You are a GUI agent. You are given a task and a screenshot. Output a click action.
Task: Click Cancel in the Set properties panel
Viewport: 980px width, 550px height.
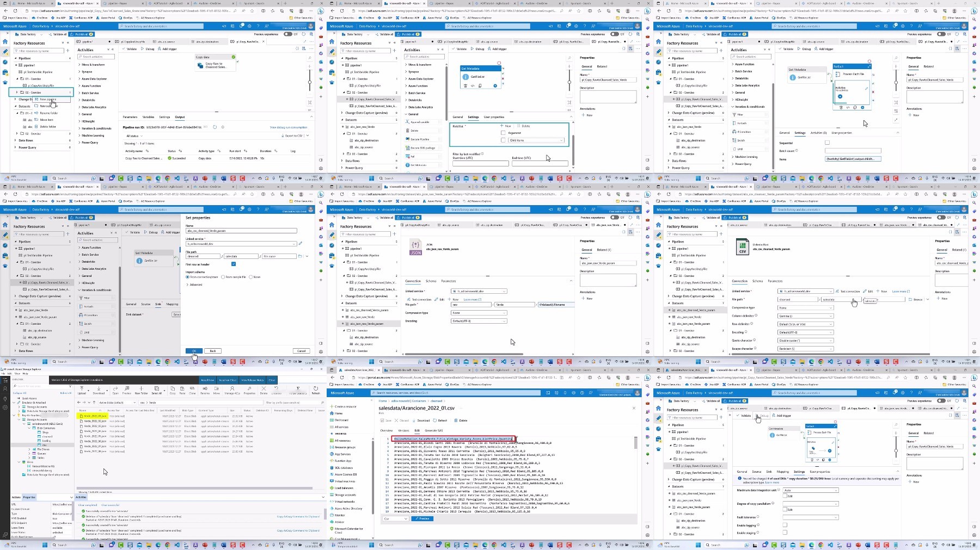(x=301, y=351)
